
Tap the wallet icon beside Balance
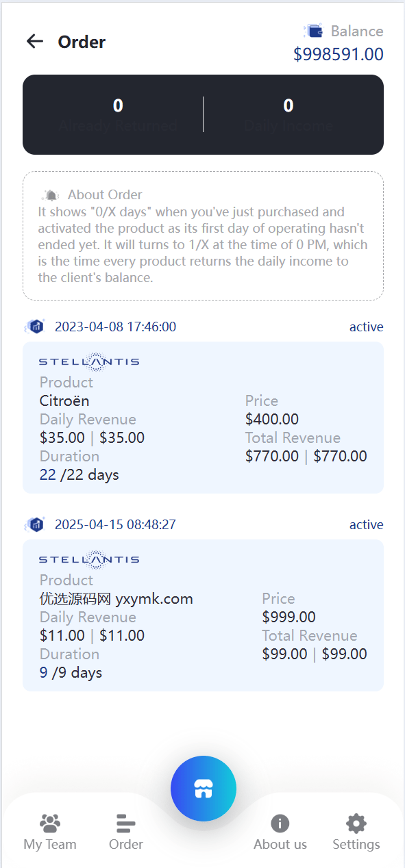pos(314,31)
